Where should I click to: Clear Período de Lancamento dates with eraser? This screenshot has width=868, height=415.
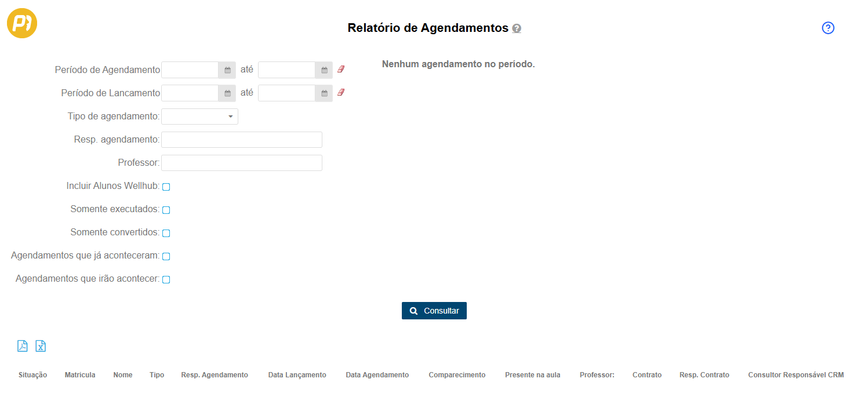coord(341,93)
